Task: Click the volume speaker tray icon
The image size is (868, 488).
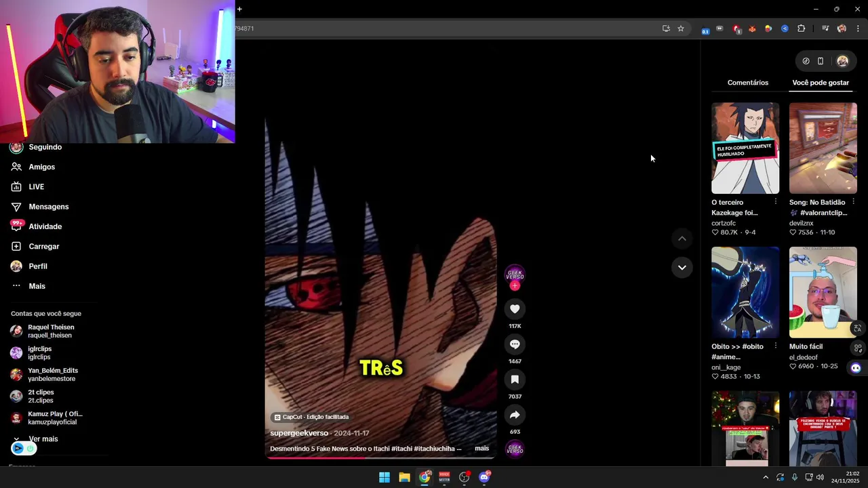Action: point(820,477)
